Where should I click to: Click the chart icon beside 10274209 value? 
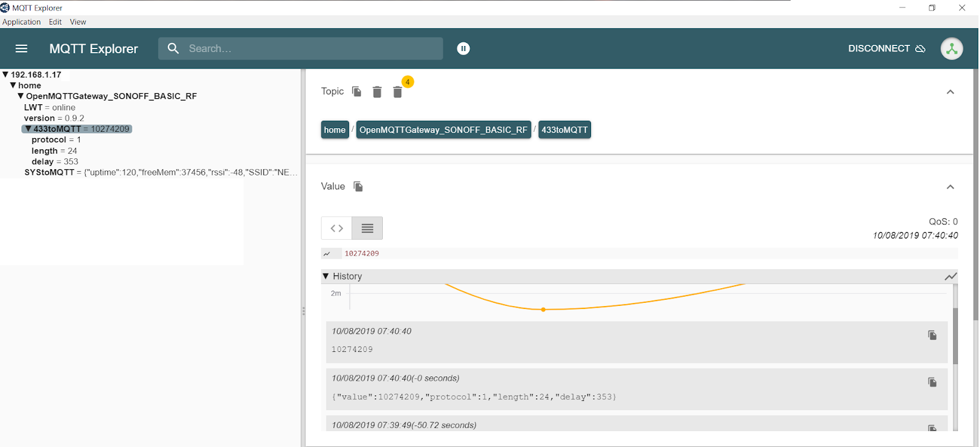(x=327, y=254)
